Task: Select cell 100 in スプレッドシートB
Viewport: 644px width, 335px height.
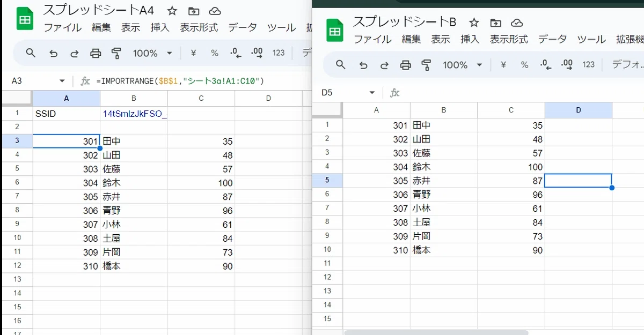Action: pos(511,167)
